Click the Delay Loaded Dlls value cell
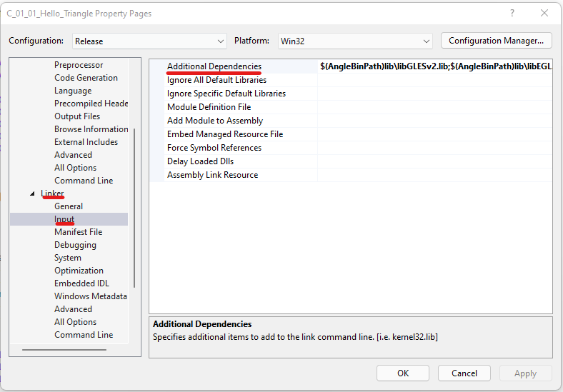The width and height of the screenshot is (563, 392). tap(435, 161)
